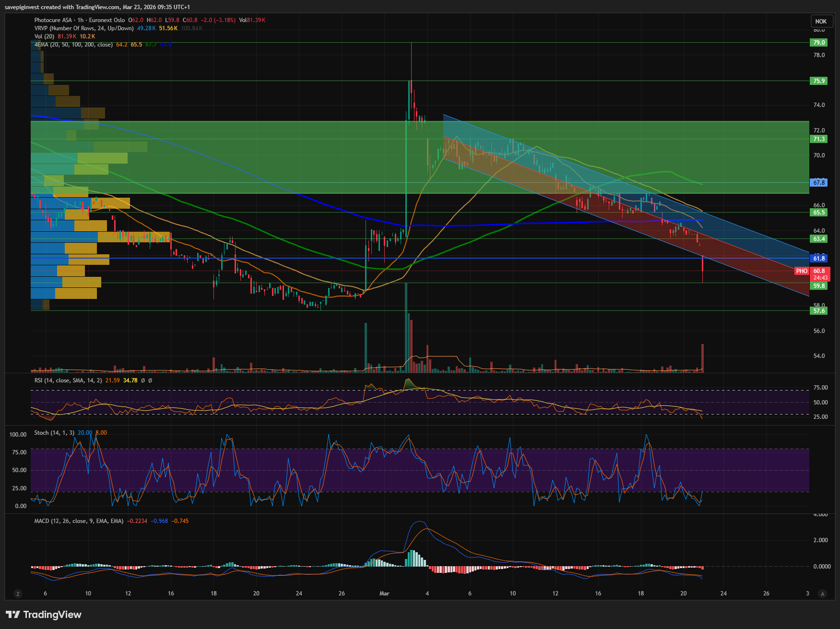This screenshot has width=840, height=629.
Task: Click the red PHO price tag
Action: click(x=802, y=271)
